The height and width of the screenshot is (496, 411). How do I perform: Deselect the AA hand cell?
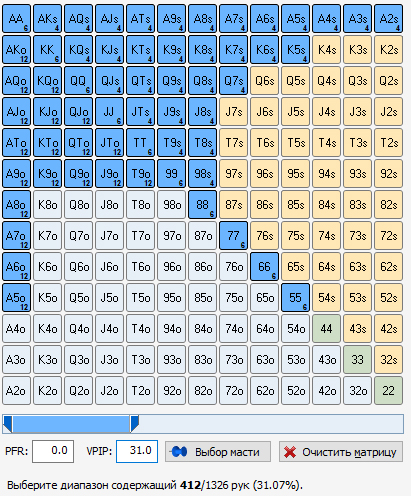pyautogui.click(x=16, y=19)
